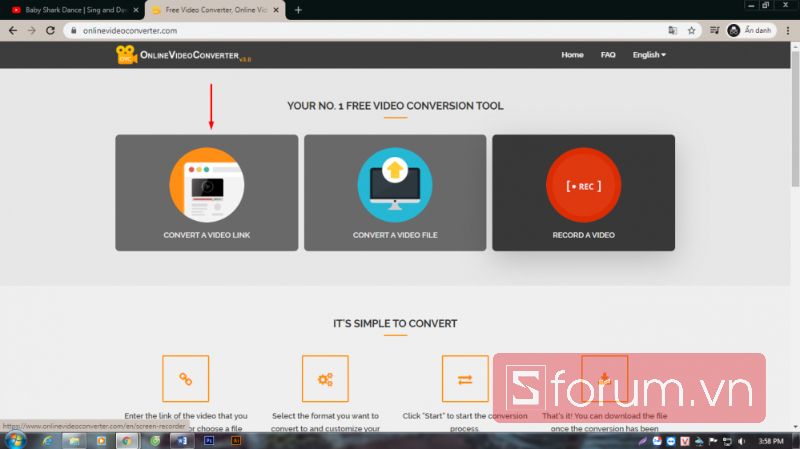Switch to Microsoft Word in the taskbar

click(x=182, y=440)
